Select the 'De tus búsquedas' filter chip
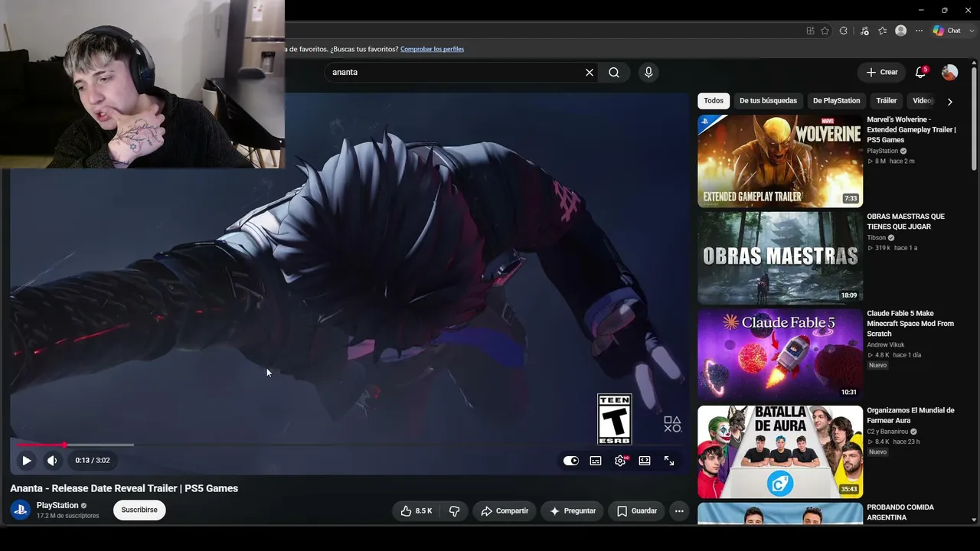Viewport: 980px width, 551px height. (768, 101)
